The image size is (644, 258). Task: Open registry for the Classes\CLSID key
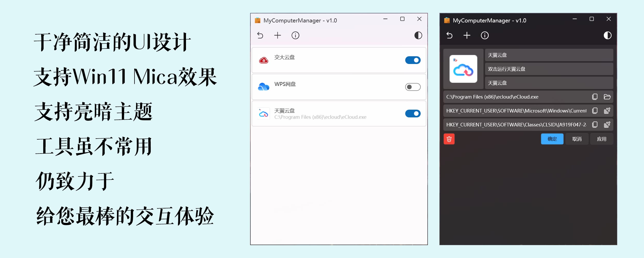[x=607, y=125]
